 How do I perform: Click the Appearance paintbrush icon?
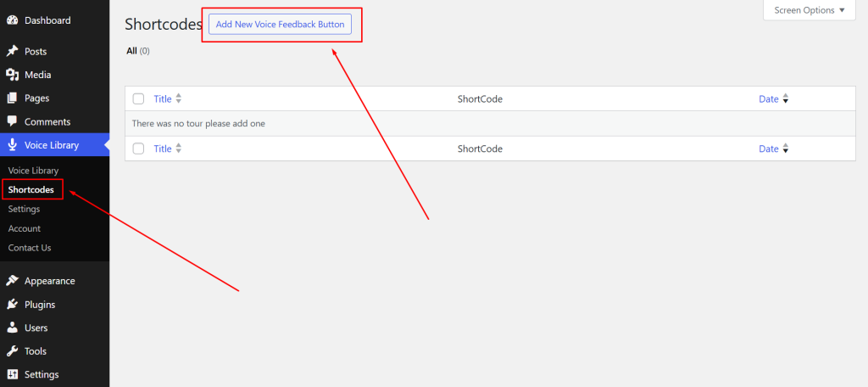(12, 281)
